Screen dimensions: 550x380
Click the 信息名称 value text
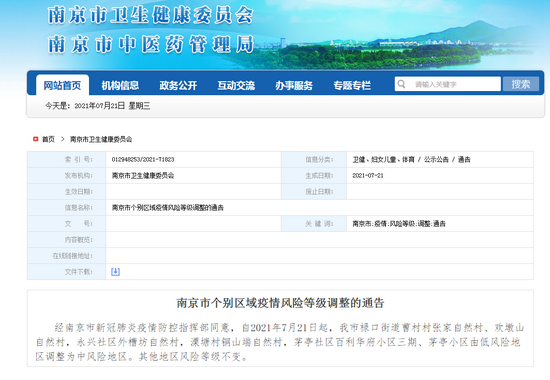point(168,208)
